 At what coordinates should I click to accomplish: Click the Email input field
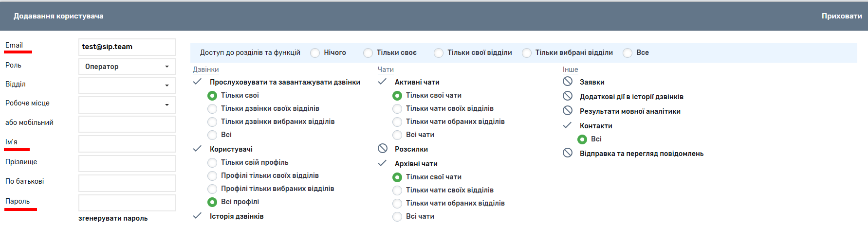[x=127, y=47]
